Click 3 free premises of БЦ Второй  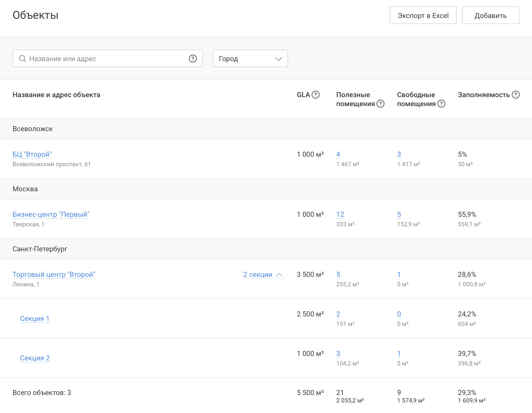tap(399, 154)
